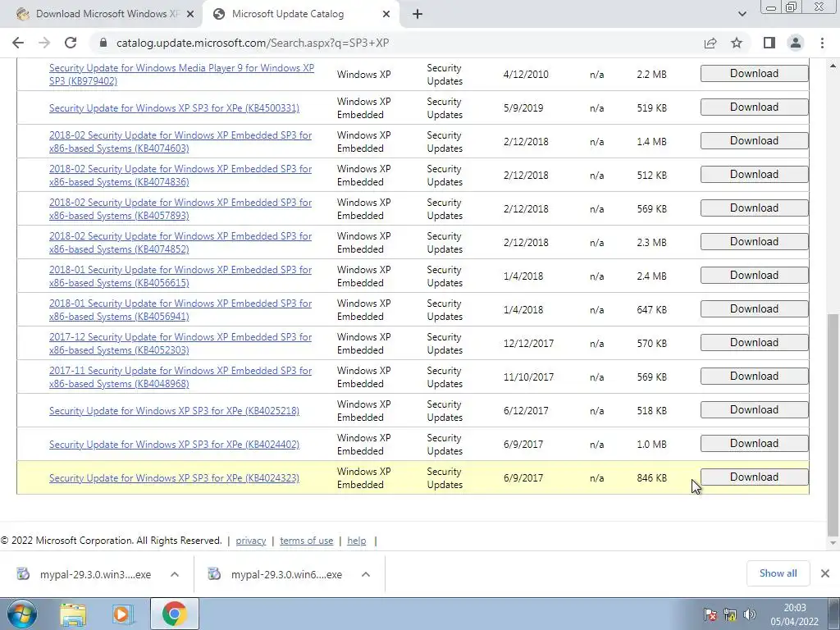Download KB4024402 1.0 MB update
Image resolution: width=840 pixels, height=630 pixels.
coord(755,444)
